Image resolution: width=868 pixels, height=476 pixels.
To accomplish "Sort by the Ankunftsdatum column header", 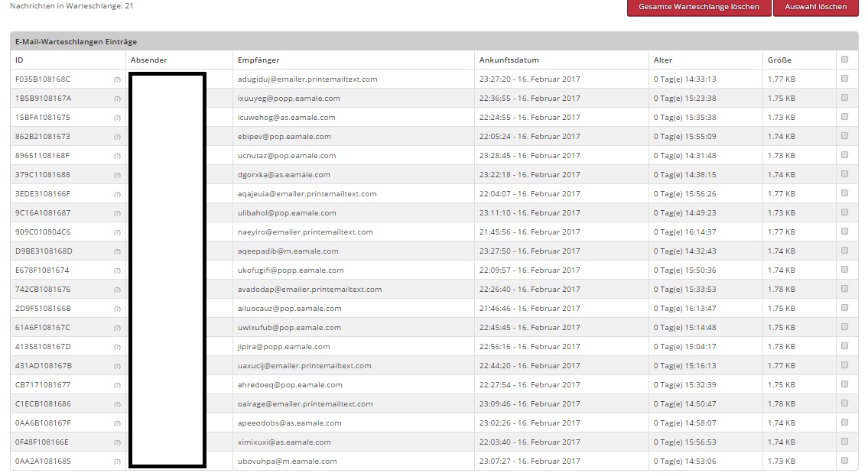I will (x=509, y=60).
